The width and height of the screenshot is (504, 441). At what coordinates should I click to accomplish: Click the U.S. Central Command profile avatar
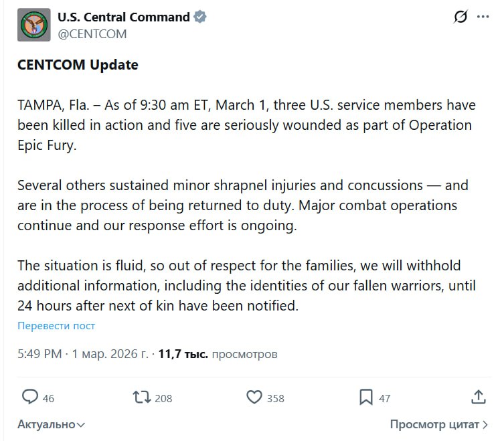click(x=33, y=25)
